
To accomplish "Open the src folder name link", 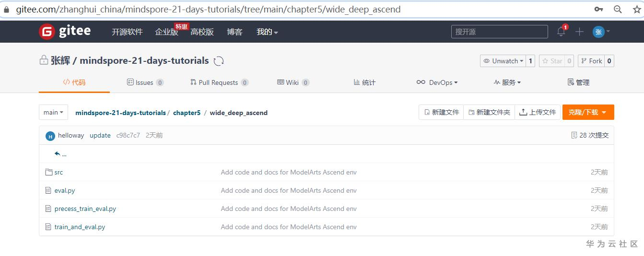I will click(59, 172).
